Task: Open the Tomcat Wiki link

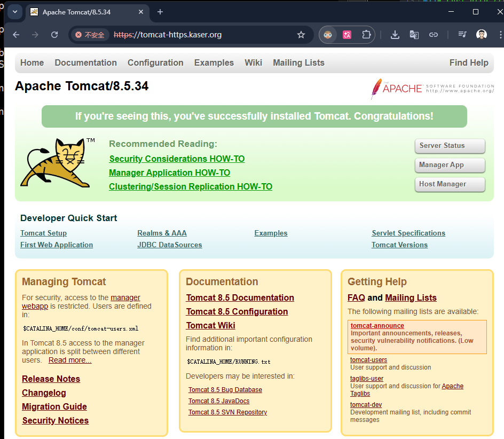Action: coord(210,325)
